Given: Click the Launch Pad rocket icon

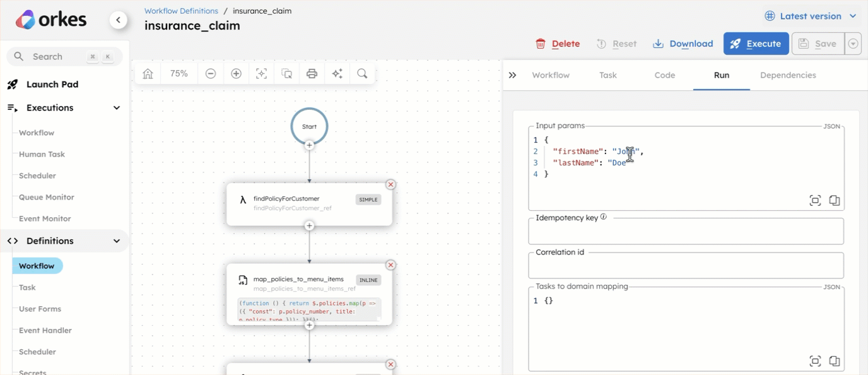Looking at the screenshot, I should [x=13, y=85].
